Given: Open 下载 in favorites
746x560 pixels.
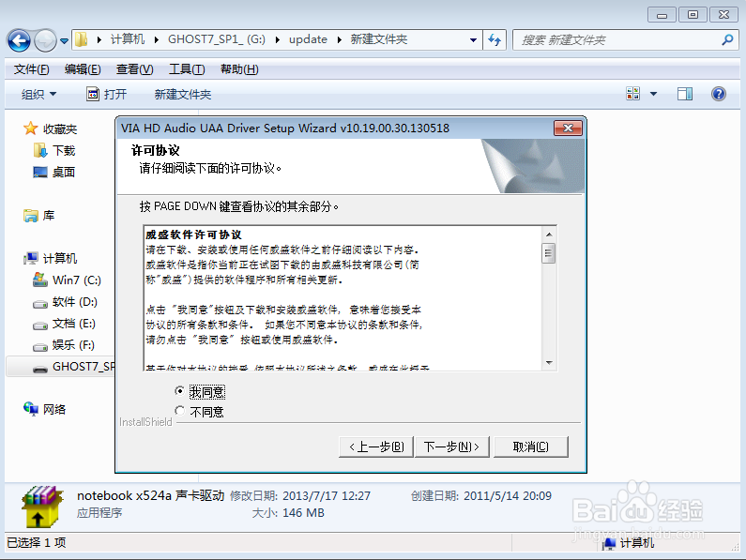Looking at the screenshot, I should pos(64,151).
